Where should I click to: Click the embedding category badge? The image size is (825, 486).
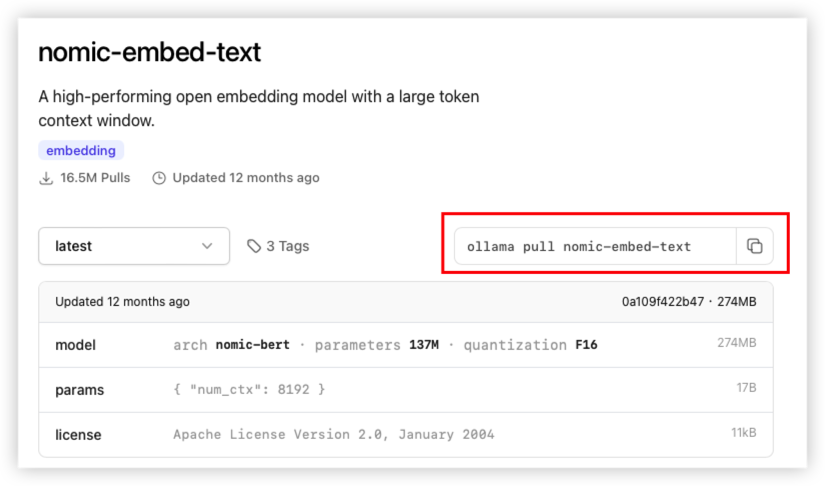[81, 151]
